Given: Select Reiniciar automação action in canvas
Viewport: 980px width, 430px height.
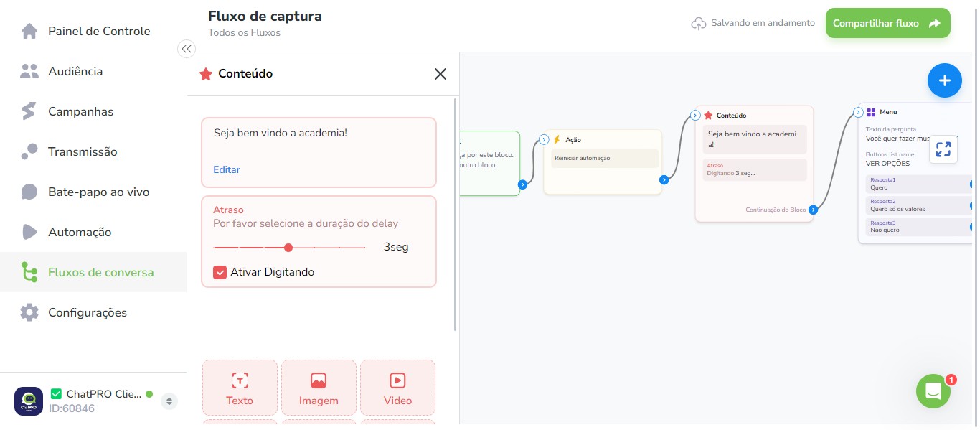Looking at the screenshot, I should tap(605, 158).
